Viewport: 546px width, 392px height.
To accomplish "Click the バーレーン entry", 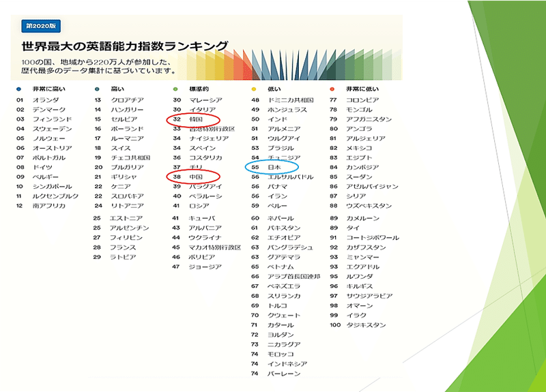I will click(284, 374).
